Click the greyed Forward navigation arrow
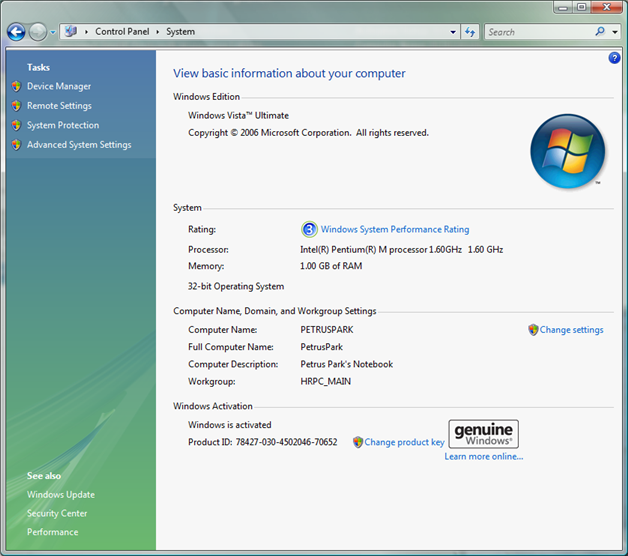 38,32
